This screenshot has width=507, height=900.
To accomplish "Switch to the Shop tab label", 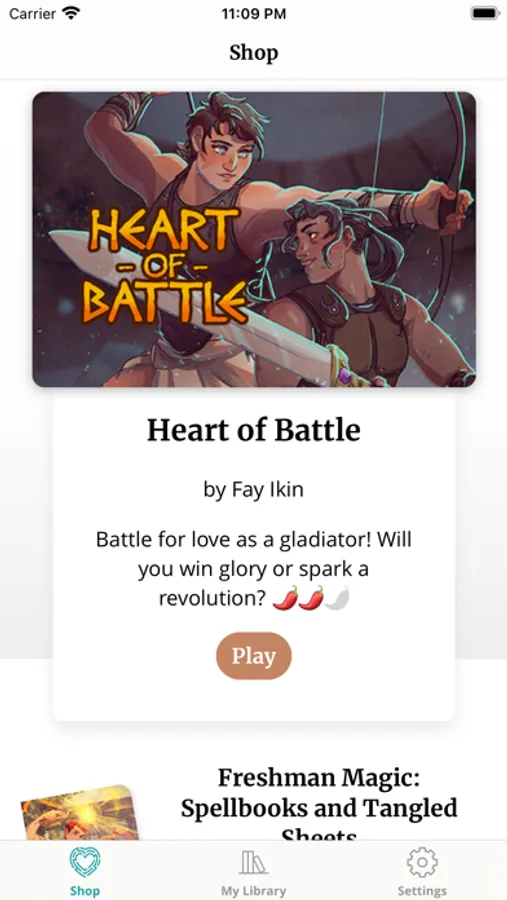I will click(x=85, y=891).
